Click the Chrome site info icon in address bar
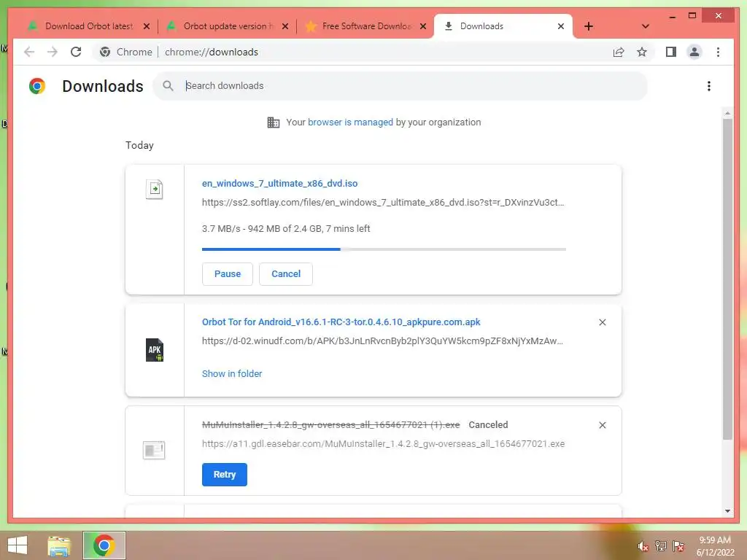The width and height of the screenshot is (747, 560). pos(105,52)
